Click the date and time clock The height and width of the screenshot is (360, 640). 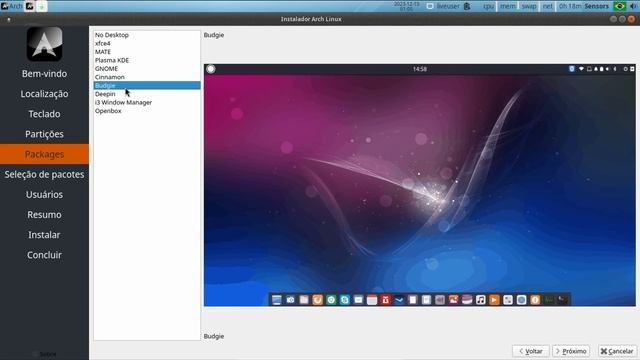pyautogui.click(x=406, y=6)
